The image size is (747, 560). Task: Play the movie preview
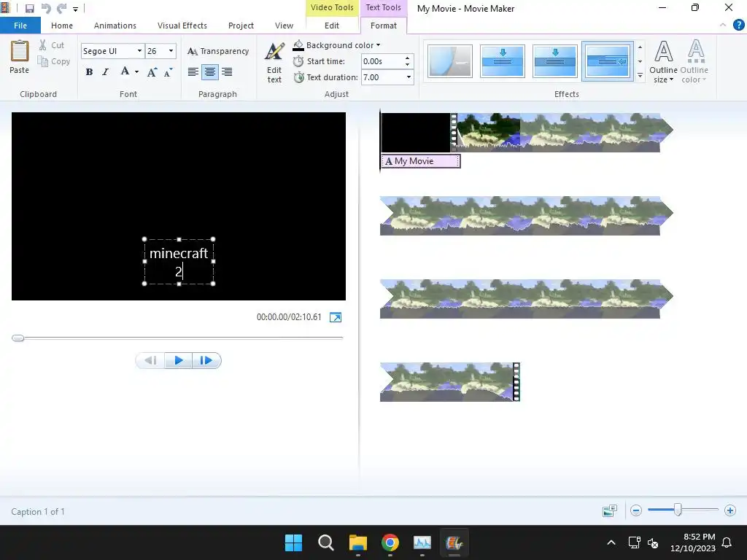pos(178,360)
